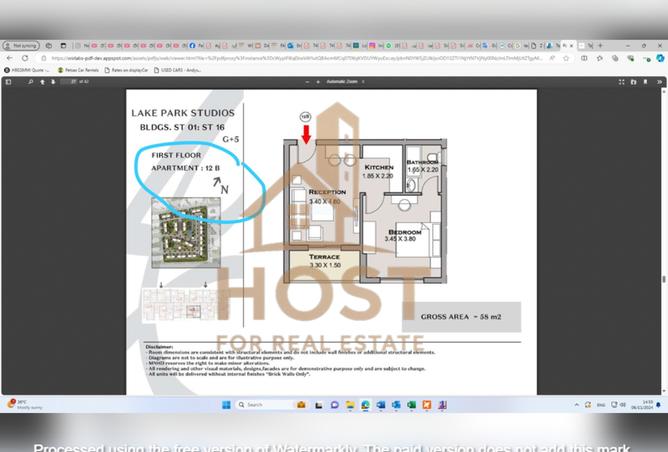
Task: Open the Windows Start menu
Action: [x=226, y=405]
